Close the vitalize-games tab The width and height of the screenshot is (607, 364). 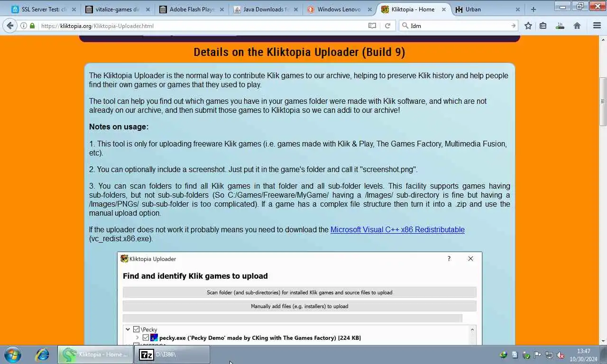(x=148, y=9)
